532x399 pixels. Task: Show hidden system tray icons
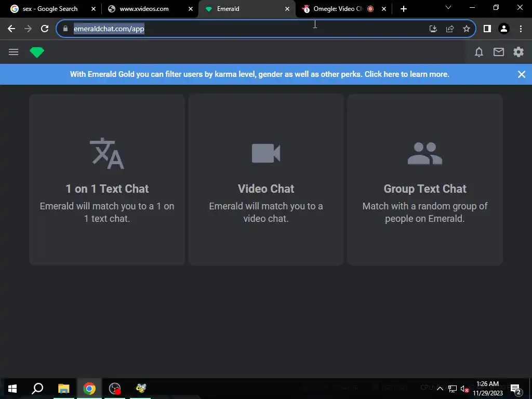(440, 389)
